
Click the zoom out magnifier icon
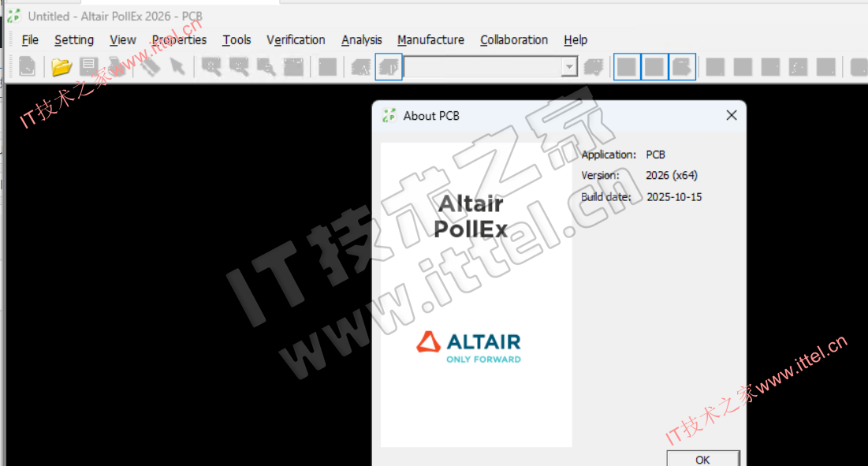[x=238, y=67]
